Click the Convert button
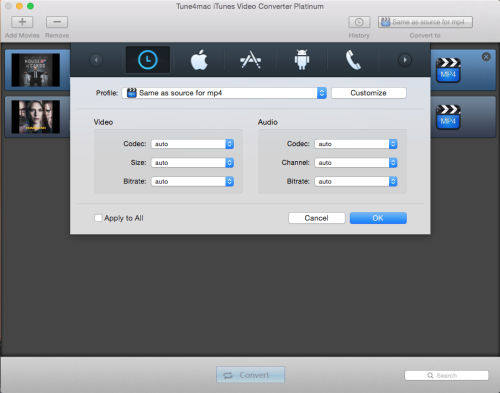Viewport: 500px width, 393px height. coord(250,375)
